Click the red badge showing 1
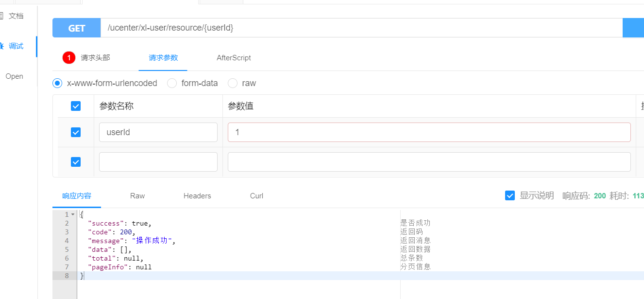Image resolution: width=644 pixels, height=299 pixels. point(69,58)
